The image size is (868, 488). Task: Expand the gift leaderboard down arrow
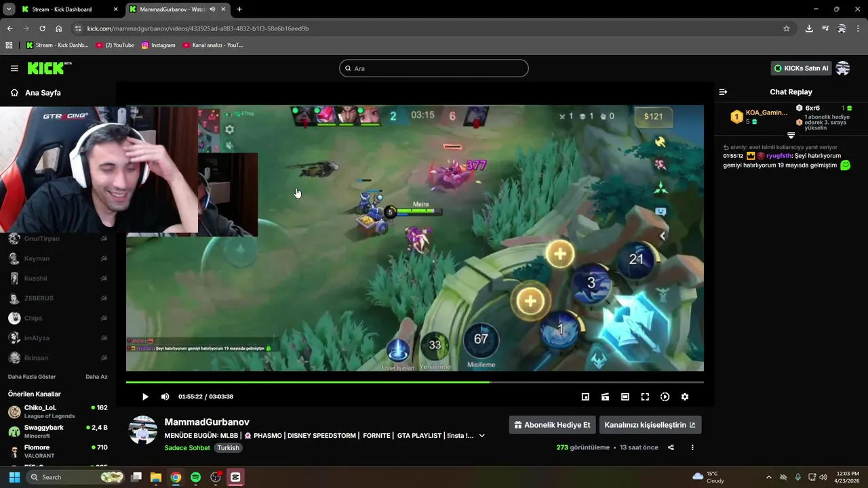tap(791, 136)
